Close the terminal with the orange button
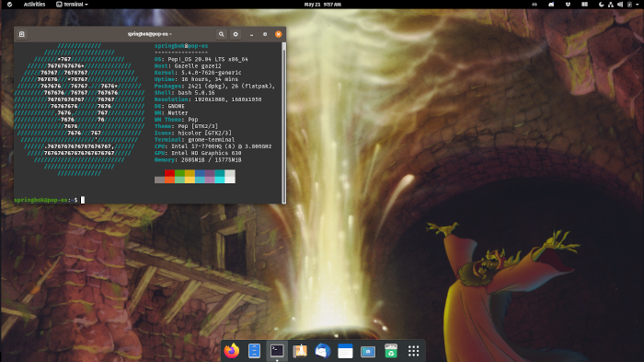 [279, 34]
